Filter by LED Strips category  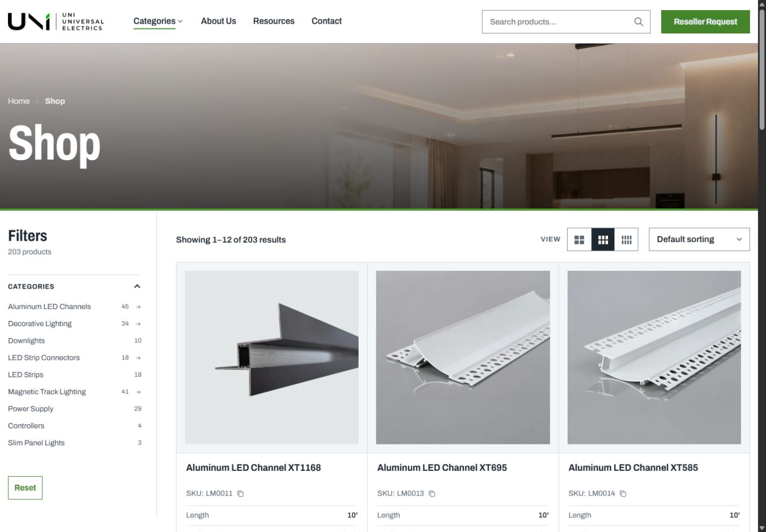[26, 375]
